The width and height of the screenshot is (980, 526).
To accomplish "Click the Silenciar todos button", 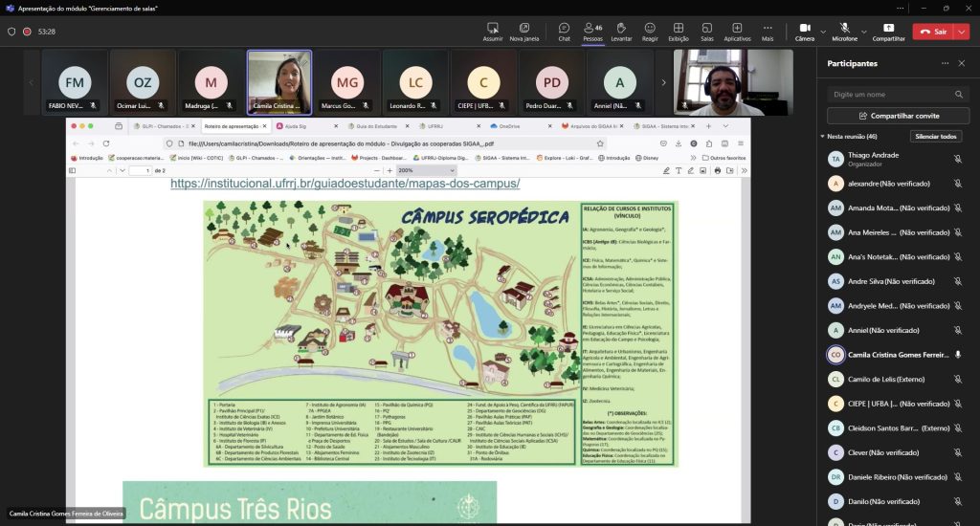I will [936, 136].
